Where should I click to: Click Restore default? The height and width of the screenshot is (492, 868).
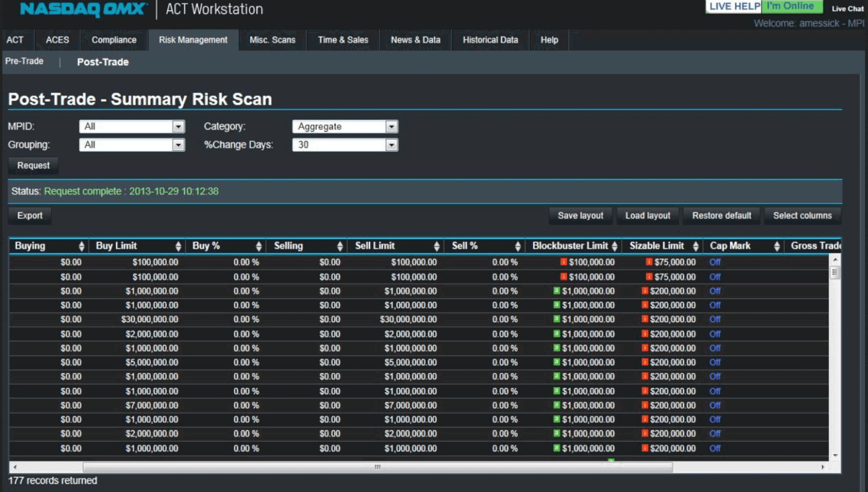point(722,216)
